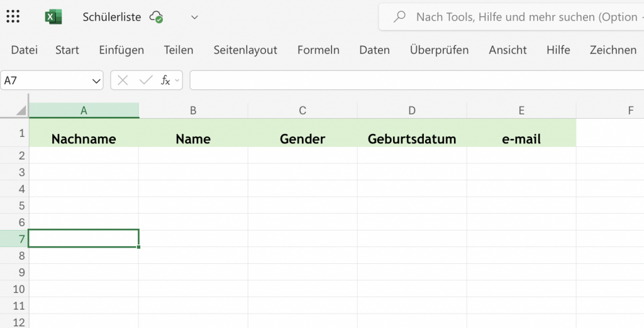Click the cloud saved status icon
Screen dimensions: 644x328
tap(157, 18)
